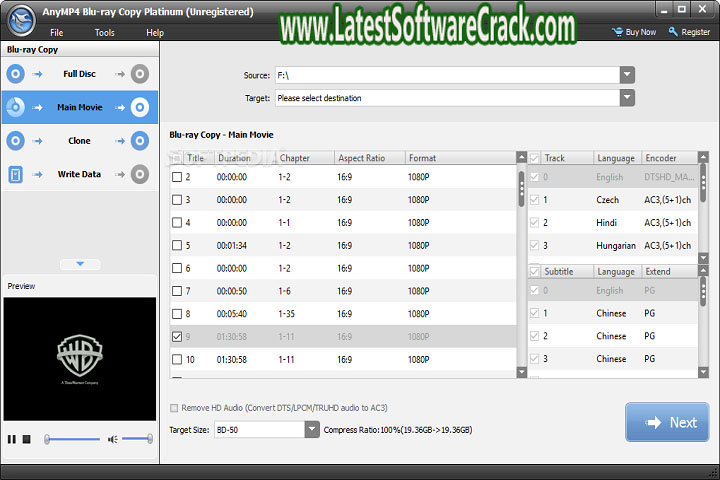Click the Buy Now cart icon
Image resolution: width=720 pixels, height=480 pixels.
[x=616, y=32]
